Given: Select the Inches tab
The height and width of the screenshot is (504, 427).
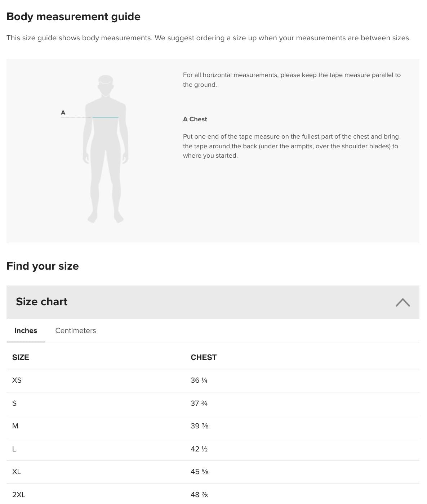Looking at the screenshot, I should coord(26,330).
